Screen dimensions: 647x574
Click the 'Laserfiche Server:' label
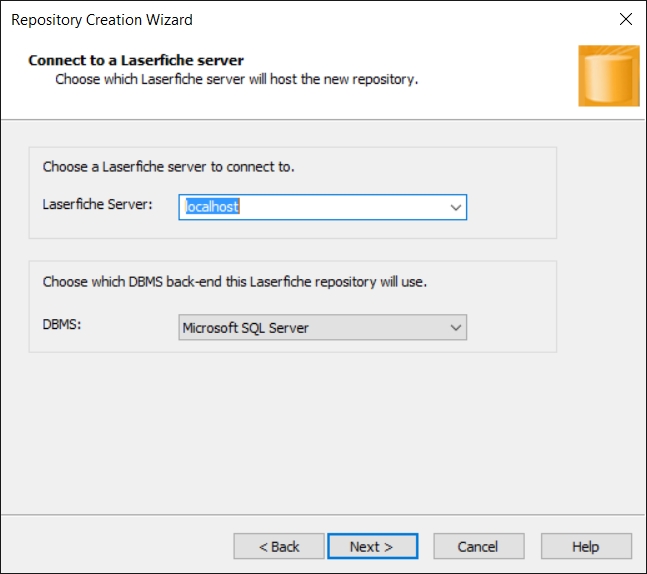tap(98, 204)
